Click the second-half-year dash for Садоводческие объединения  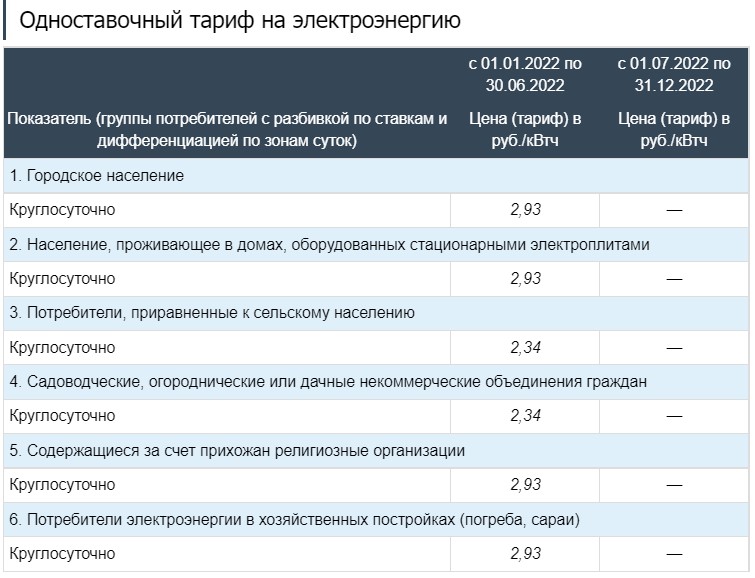tap(674, 416)
